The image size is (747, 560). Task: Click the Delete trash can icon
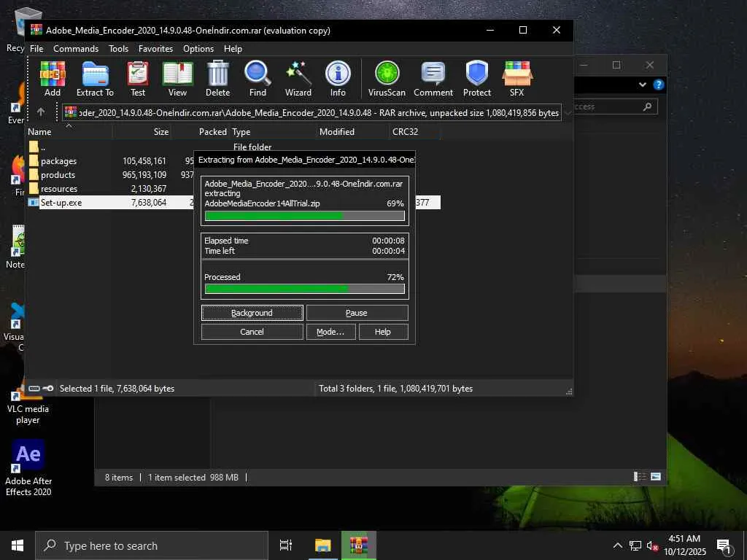[217, 79]
